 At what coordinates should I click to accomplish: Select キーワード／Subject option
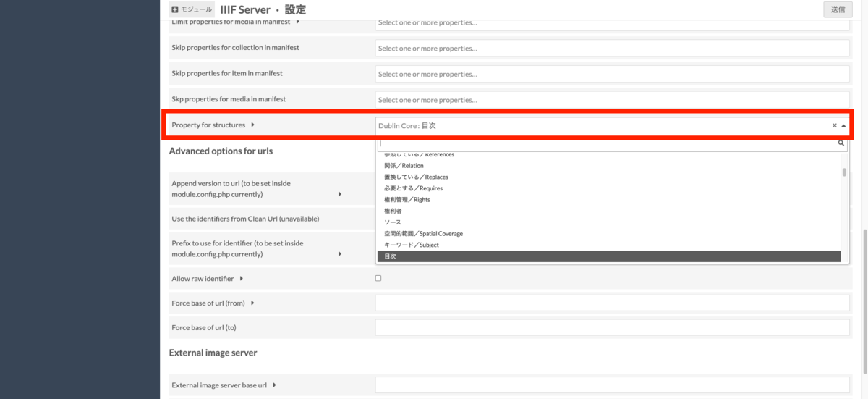609,245
